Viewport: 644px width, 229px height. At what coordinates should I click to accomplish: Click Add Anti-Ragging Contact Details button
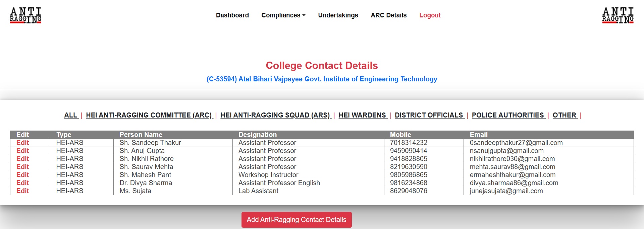297,220
